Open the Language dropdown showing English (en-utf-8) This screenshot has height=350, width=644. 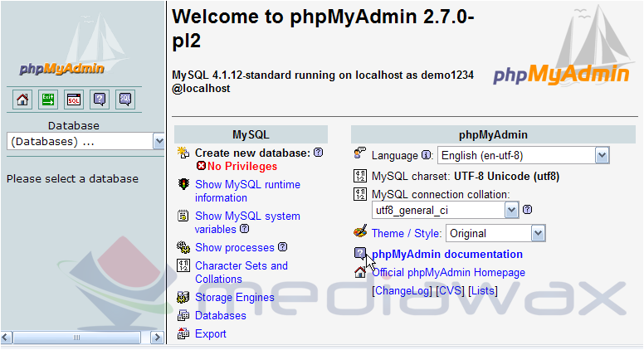tap(523, 156)
